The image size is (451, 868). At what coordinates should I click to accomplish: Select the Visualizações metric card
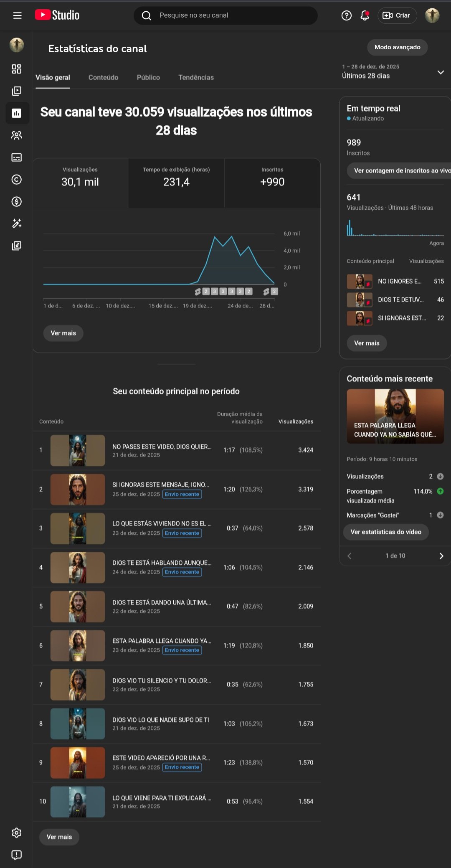(80, 183)
